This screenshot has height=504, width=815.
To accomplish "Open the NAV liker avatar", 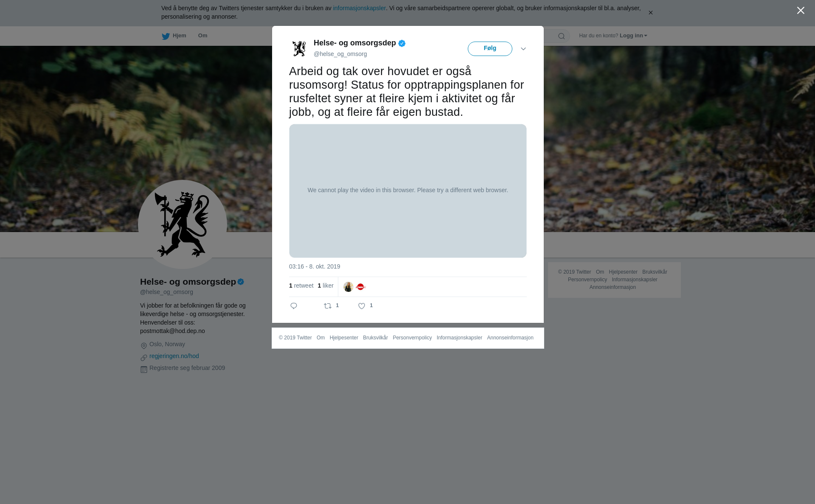I will (x=361, y=287).
